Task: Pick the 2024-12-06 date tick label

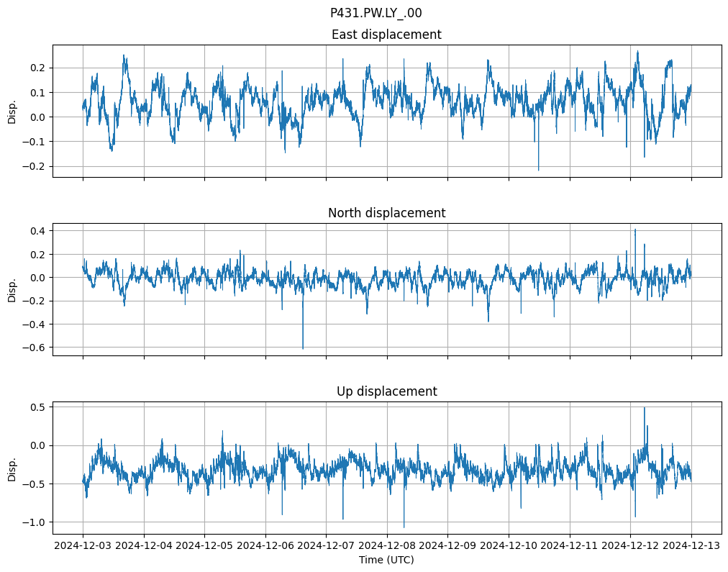Action: (x=265, y=546)
